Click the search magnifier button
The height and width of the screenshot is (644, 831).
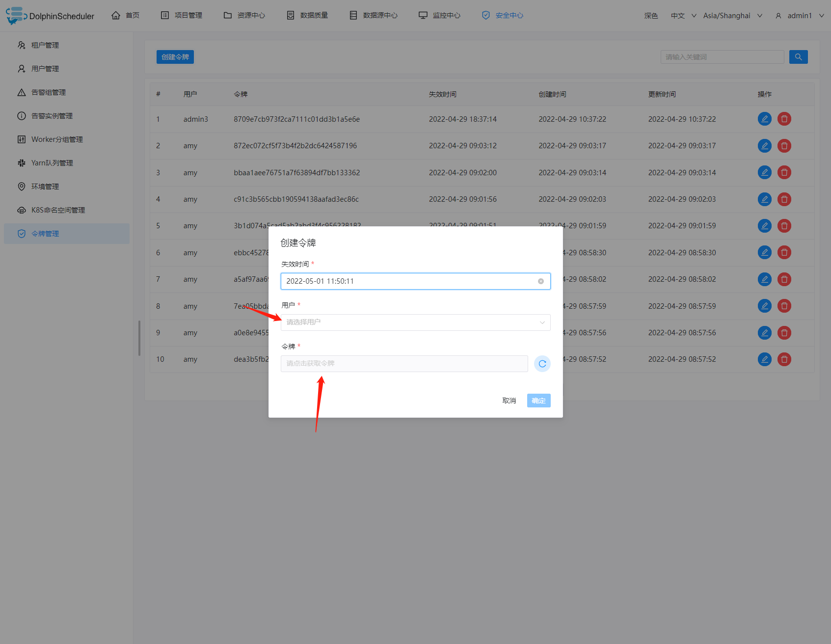click(798, 57)
